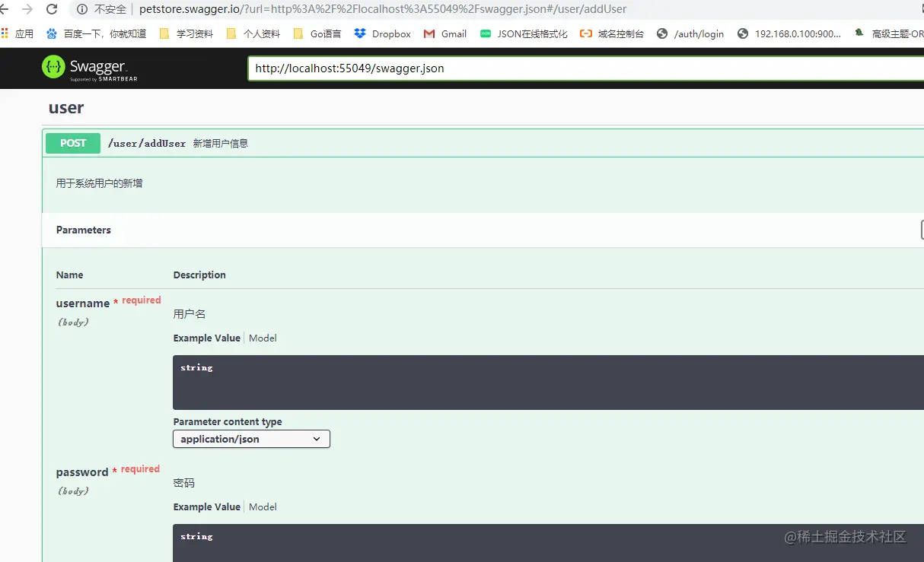Click the green POST method badge

[x=73, y=143]
